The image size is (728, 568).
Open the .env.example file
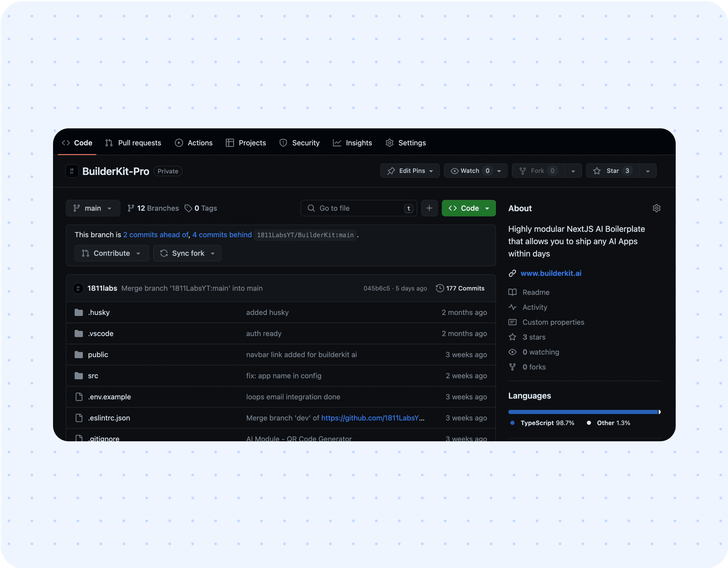[109, 397]
